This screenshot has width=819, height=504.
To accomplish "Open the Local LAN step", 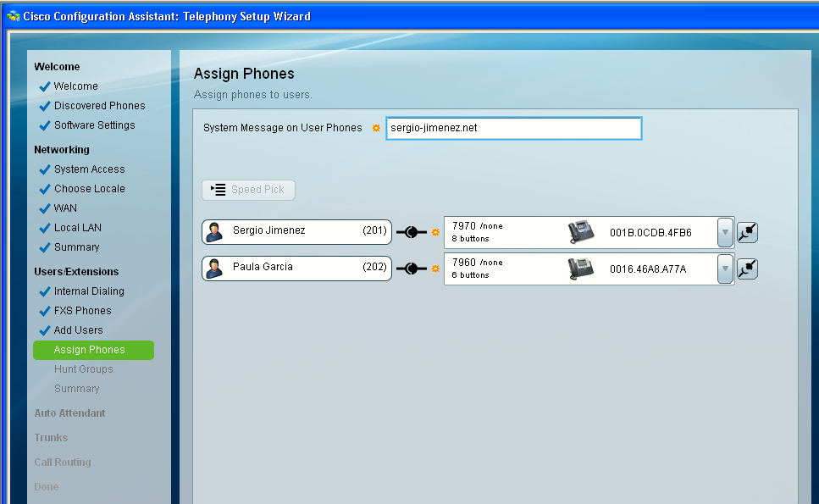I will [x=78, y=228].
